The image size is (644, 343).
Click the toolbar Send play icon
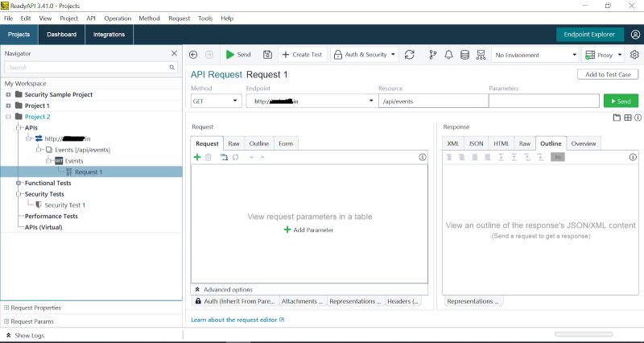[230, 55]
